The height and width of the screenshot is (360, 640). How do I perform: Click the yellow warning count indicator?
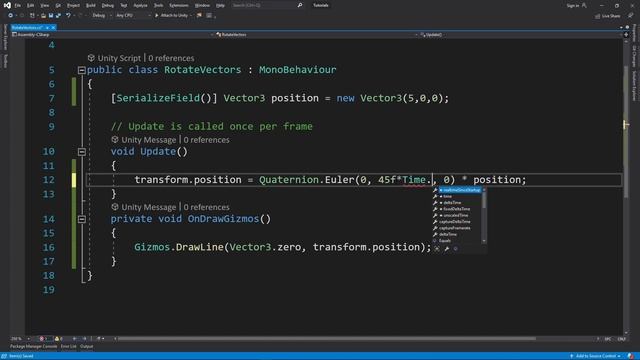pos(59,339)
